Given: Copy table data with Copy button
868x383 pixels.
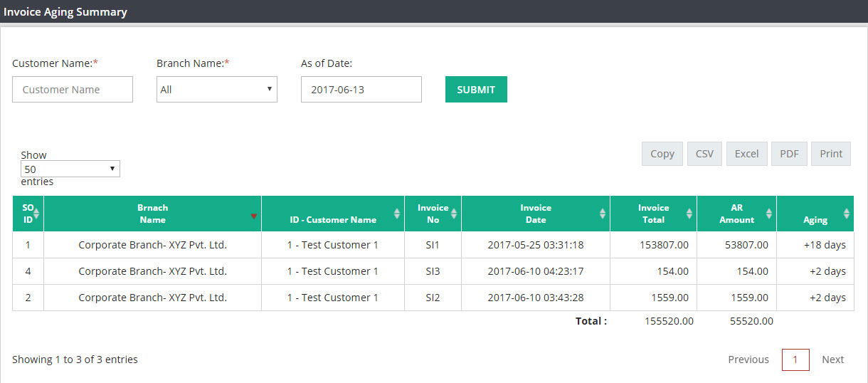Looking at the screenshot, I should [662, 154].
